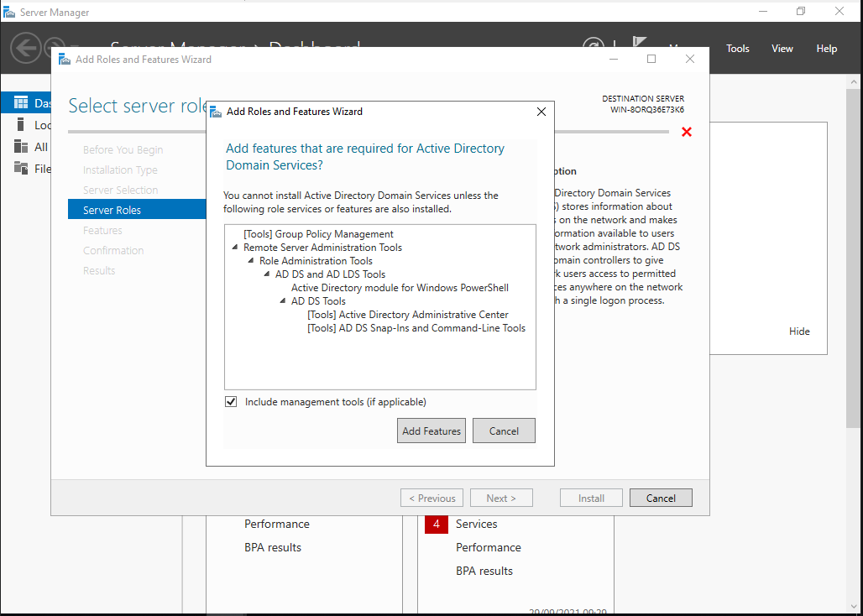The height and width of the screenshot is (616, 863).
Task: Click the red 4 Services alert badge
Action: click(436, 525)
